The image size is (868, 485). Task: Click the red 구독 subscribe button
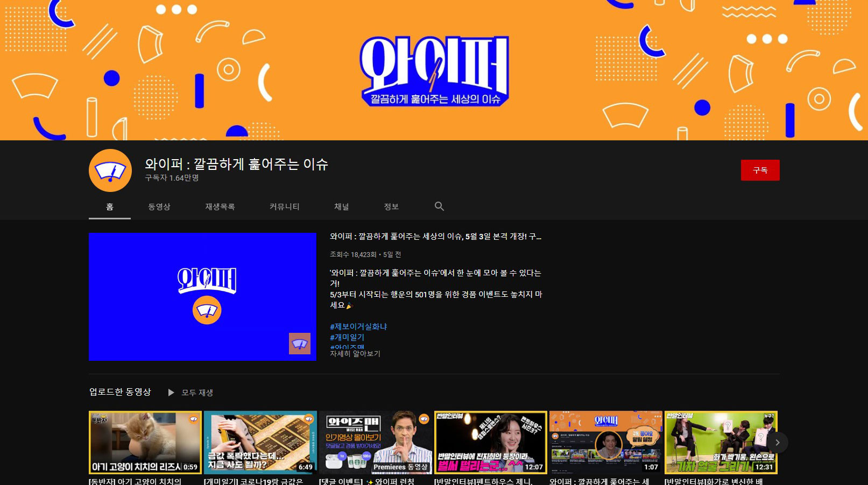tap(760, 170)
